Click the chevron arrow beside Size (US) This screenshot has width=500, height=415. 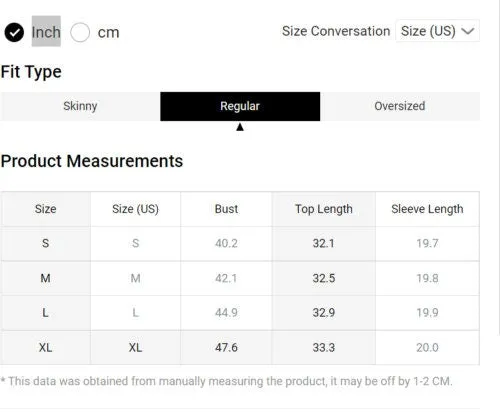pos(468,31)
